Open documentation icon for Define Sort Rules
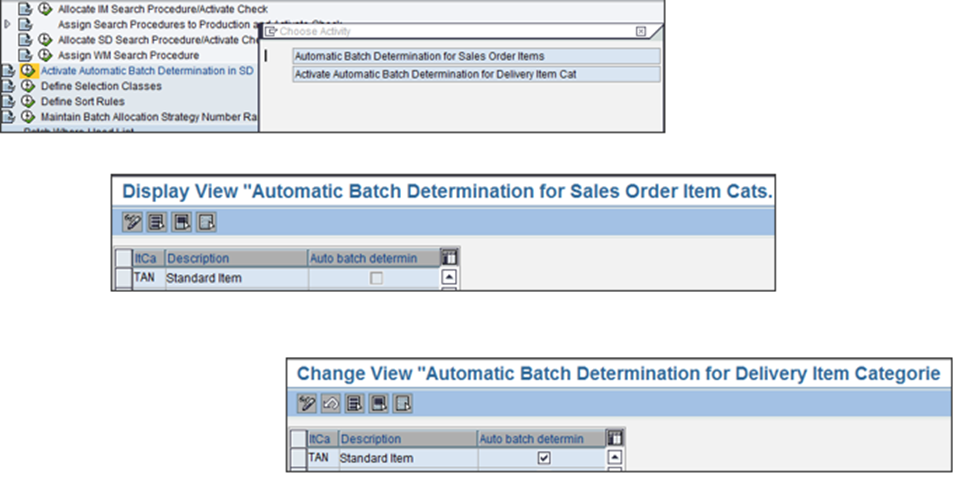Viewport: 975px width, 492px height. pyautogui.click(x=7, y=101)
